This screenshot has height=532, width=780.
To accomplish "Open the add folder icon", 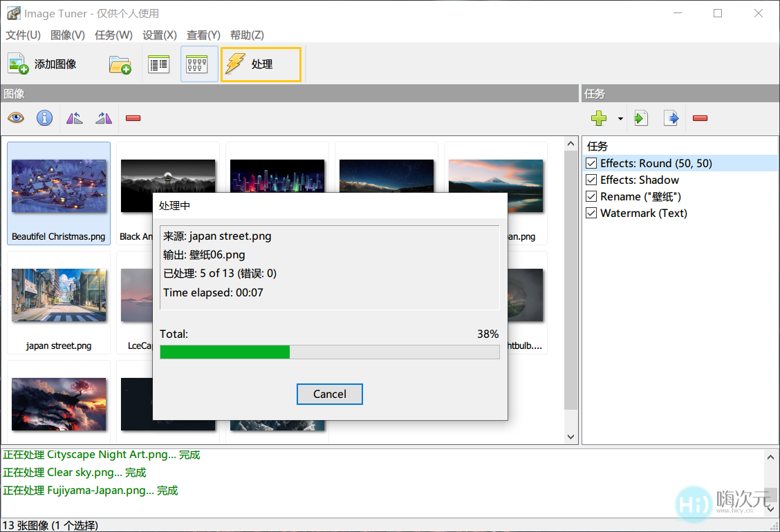I will pos(120,64).
